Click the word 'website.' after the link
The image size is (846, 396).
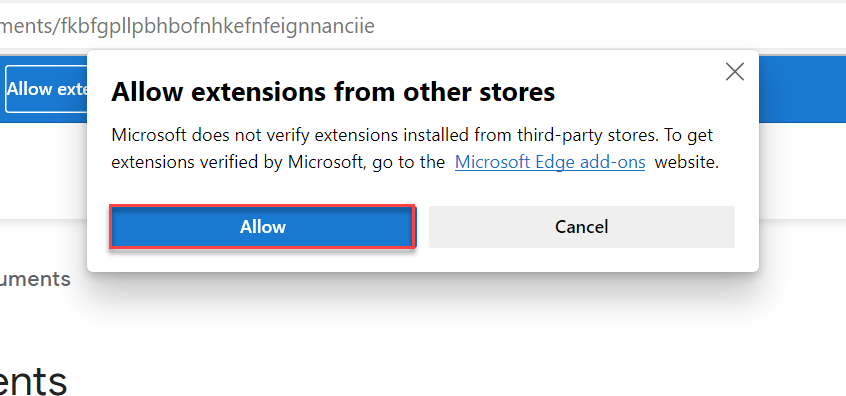click(x=686, y=162)
